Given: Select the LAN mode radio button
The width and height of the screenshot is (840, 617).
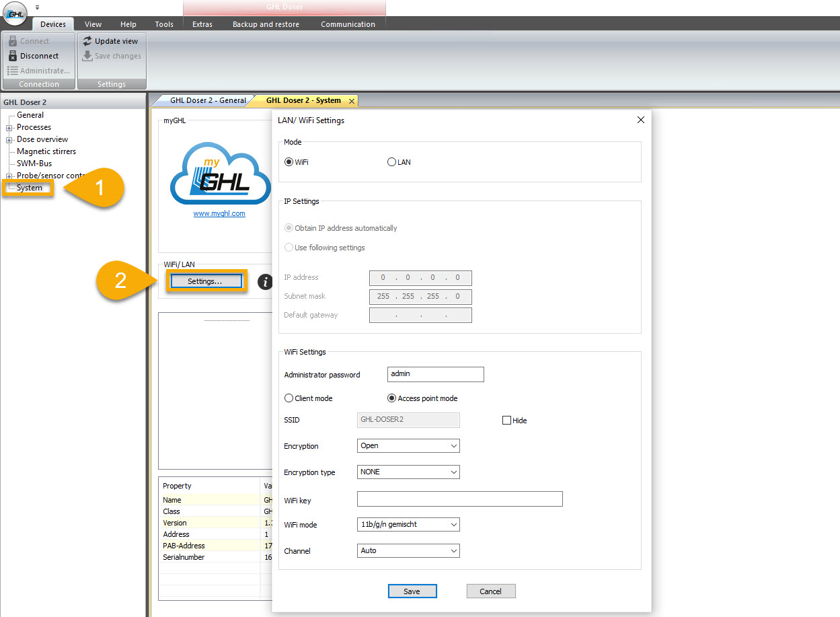Looking at the screenshot, I should click(391, 161).
